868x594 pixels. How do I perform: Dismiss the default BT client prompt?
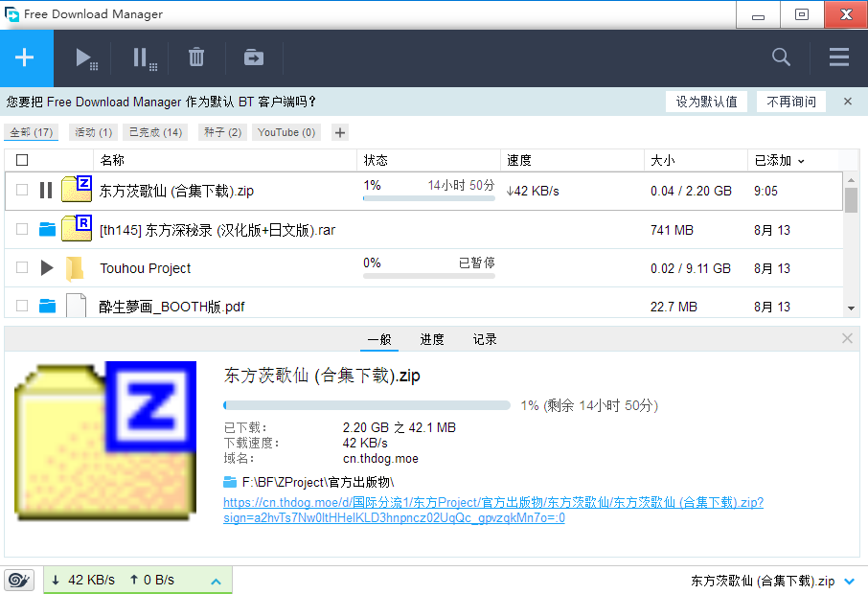(848, 102)
